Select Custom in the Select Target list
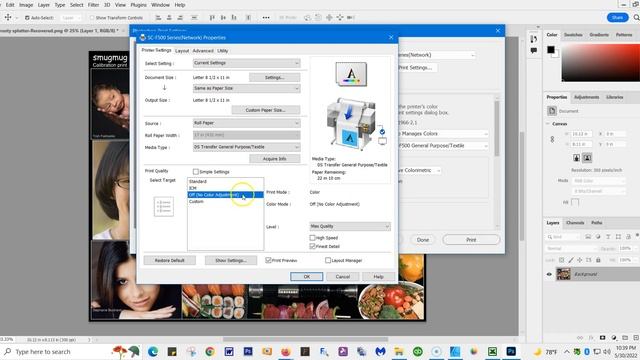This screenshot has height=360, width=640. tap(196, 202)
